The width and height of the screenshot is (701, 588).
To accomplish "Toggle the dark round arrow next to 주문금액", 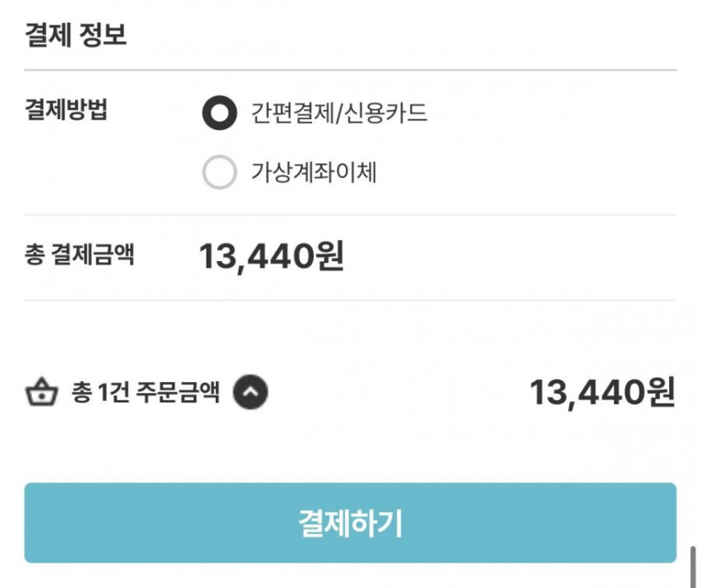I will [x=250, y=391].
